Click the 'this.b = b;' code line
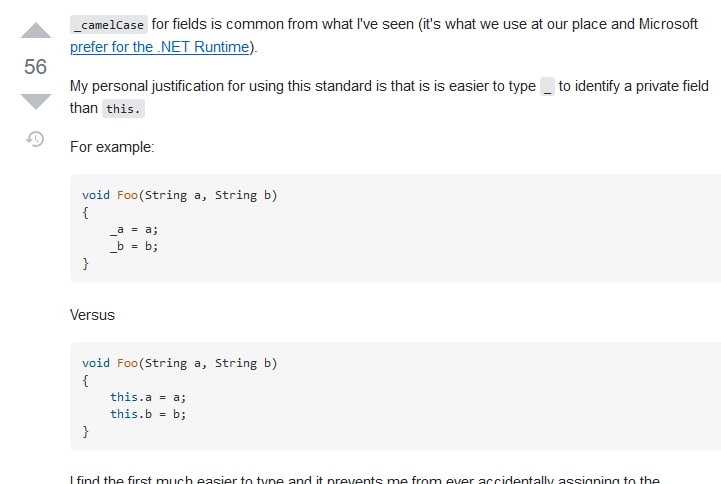The image size is (721, 484). tap(148, 414)
